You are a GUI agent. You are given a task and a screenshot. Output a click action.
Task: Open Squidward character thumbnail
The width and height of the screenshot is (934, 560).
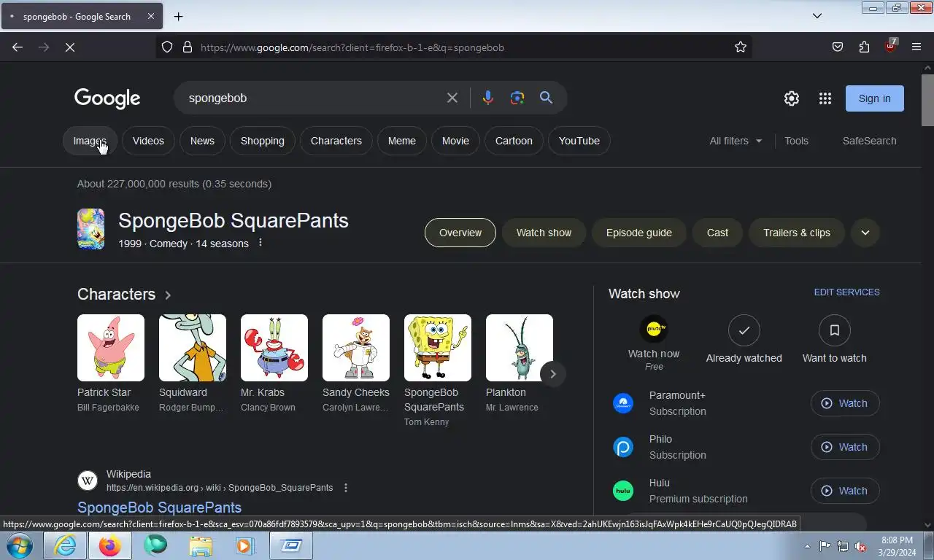tap(193, 348)
